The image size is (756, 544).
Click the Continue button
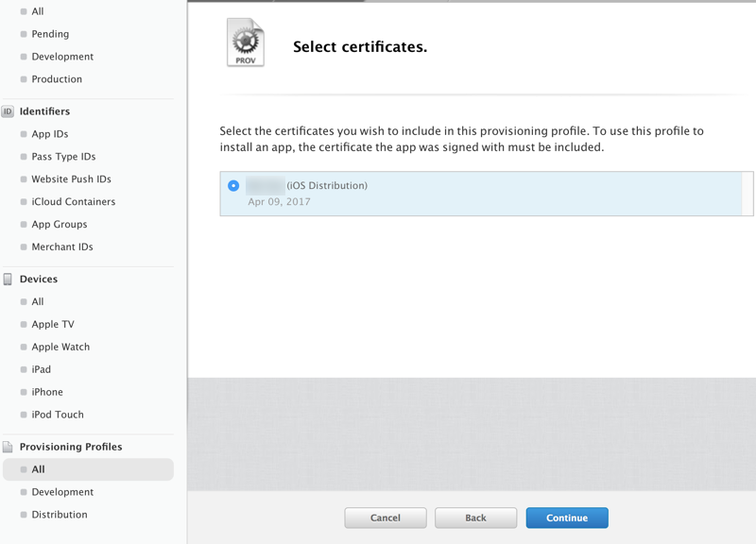click(567, 518)
